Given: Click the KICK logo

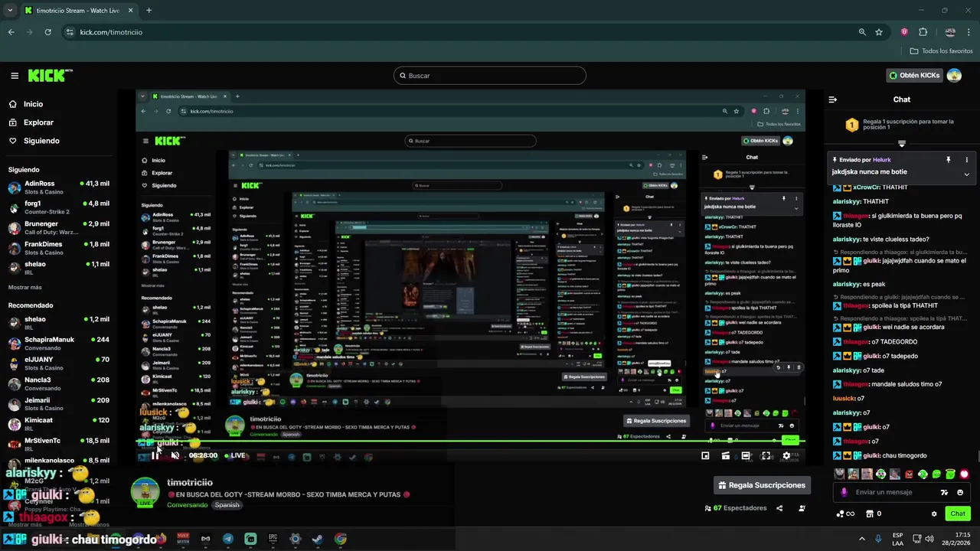Looking at the screenshot, I should coord(50,76).
